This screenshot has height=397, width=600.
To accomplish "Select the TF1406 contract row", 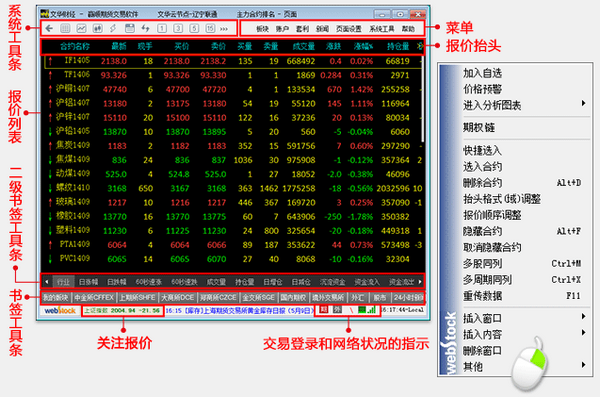I will point(233,75).
